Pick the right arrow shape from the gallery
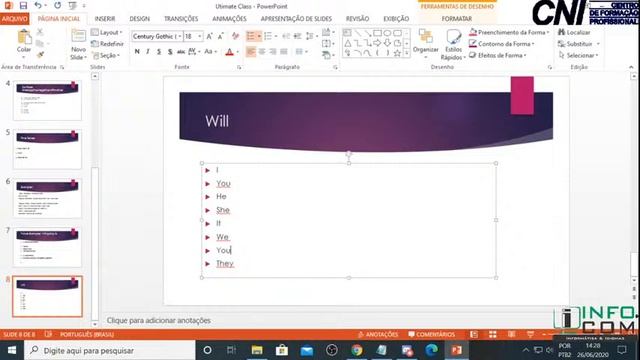 coord(377,43)
